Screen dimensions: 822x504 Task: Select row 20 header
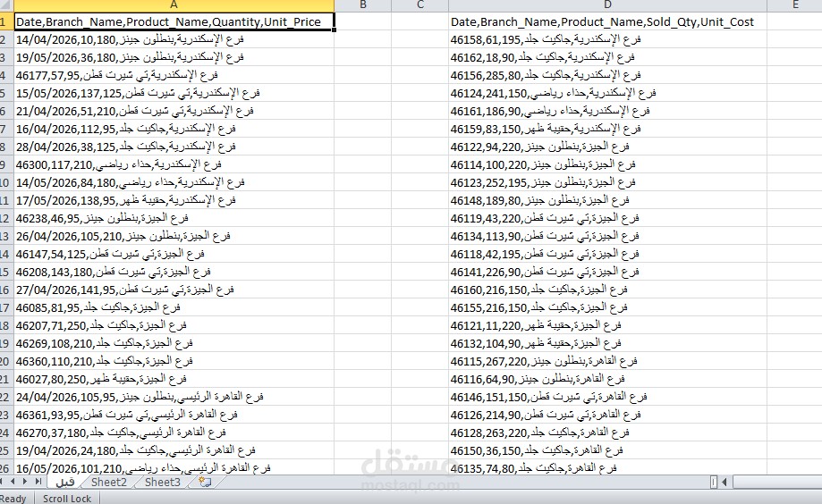point(6,362)
